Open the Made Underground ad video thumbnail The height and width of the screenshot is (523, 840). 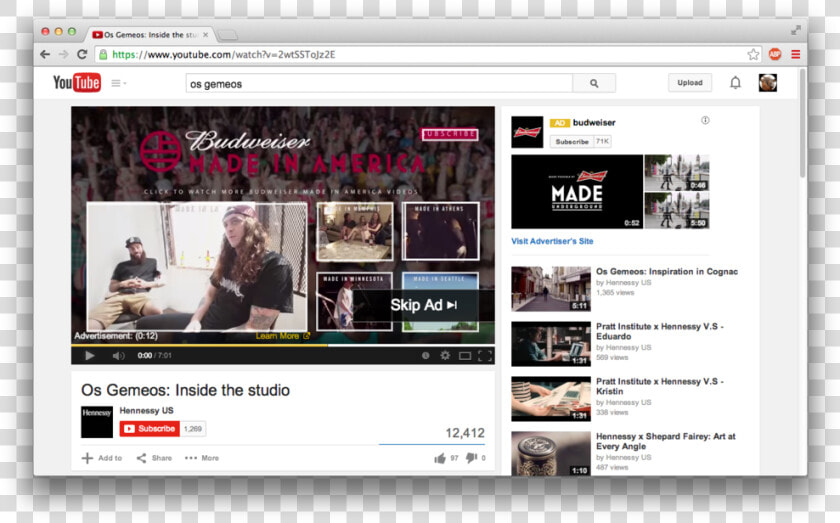(x=577, y=192)
